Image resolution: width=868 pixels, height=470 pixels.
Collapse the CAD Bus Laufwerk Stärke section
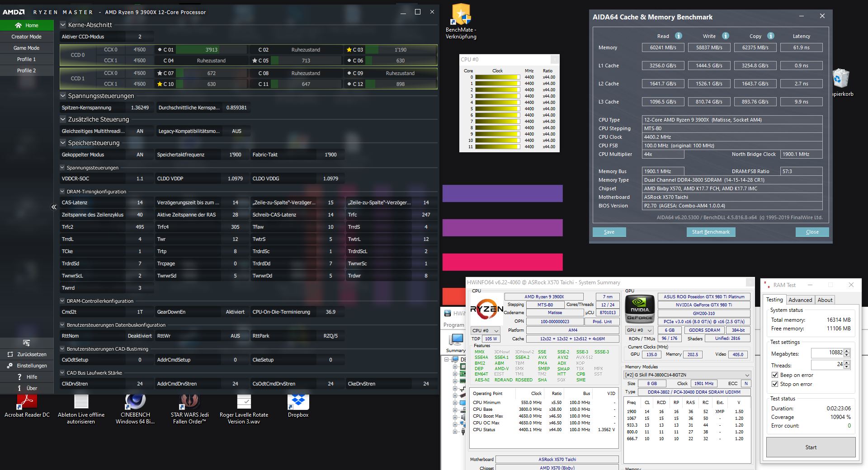(63, 373)
